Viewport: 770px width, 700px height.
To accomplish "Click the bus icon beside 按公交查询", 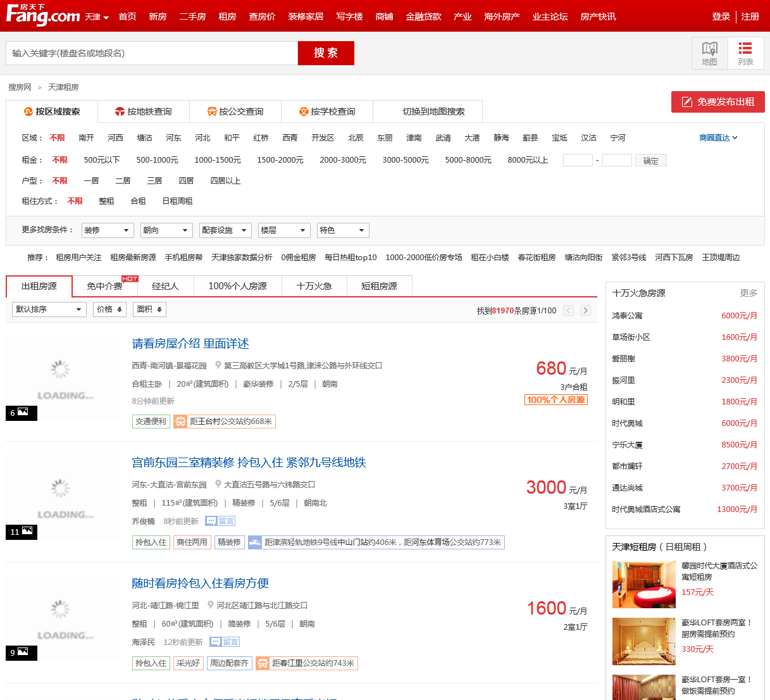I will (x=212, y=111).
